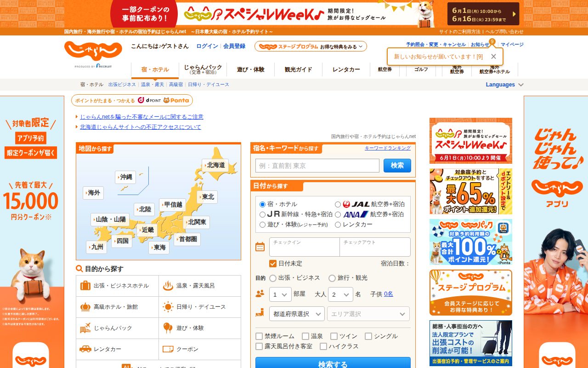Select 遊び・体験 radio option
This screenshot has width=588, height=368.
coord(263,224)
